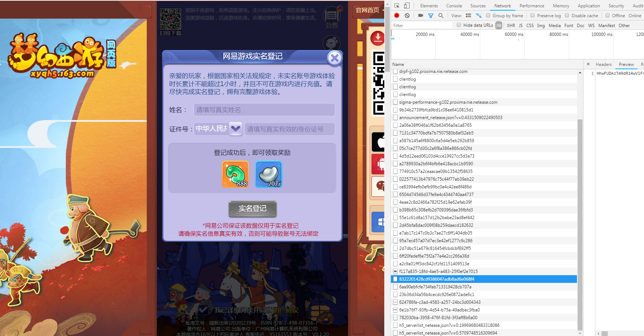Check the Disable cache option
Image resolution: width=644 pixels, height=336 pixels.
(x=567, y=15)
